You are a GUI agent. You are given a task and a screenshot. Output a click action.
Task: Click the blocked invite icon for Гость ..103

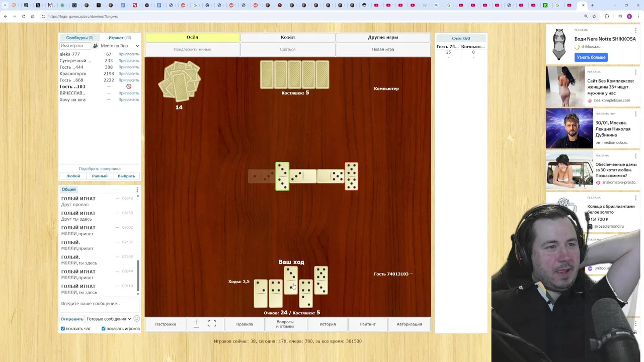129,86
